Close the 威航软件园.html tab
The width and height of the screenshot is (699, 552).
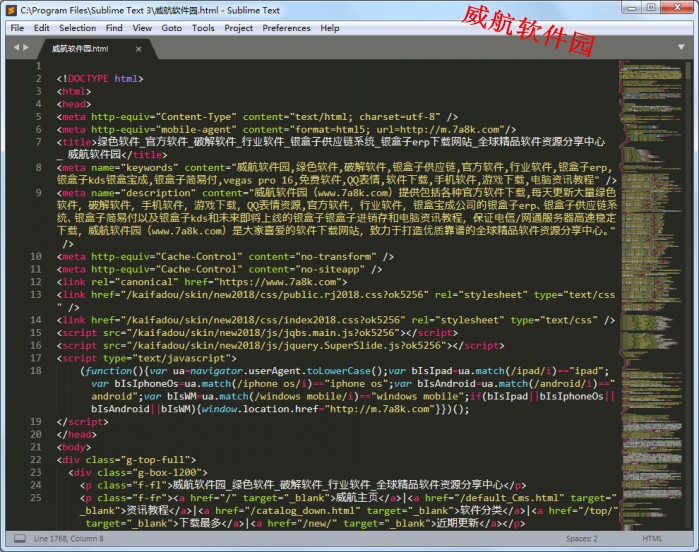pyautogui.click(x=139, y=49)
